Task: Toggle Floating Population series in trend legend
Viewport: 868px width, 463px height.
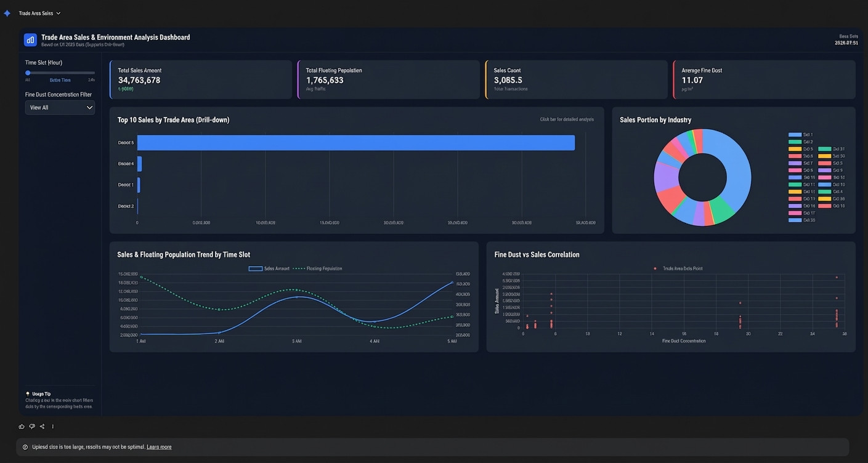Action: (317, 268)
